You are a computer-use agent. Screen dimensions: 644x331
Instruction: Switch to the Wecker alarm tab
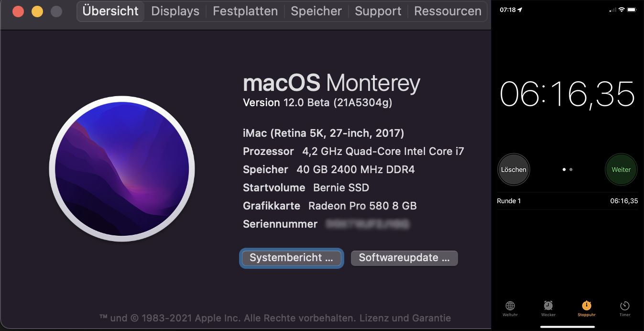[548, 306]
